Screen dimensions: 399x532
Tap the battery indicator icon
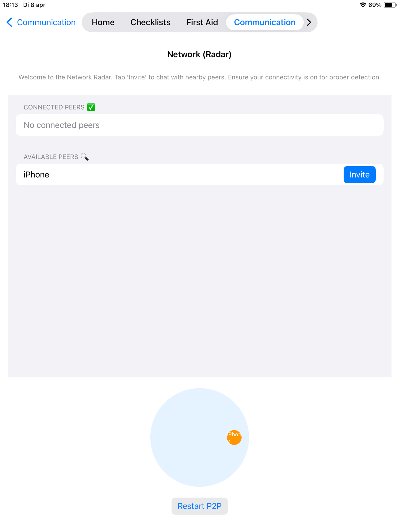point(390,5)
